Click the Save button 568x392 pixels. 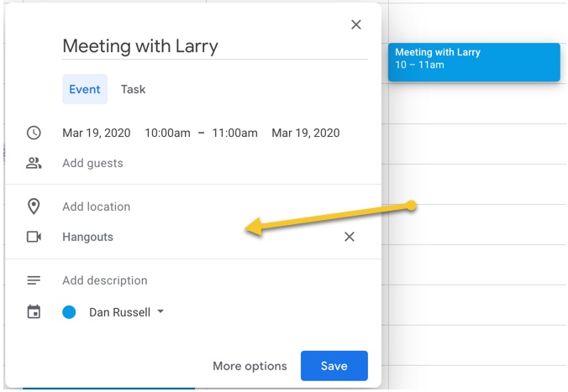pyautogui.click(x=334, y=366)
